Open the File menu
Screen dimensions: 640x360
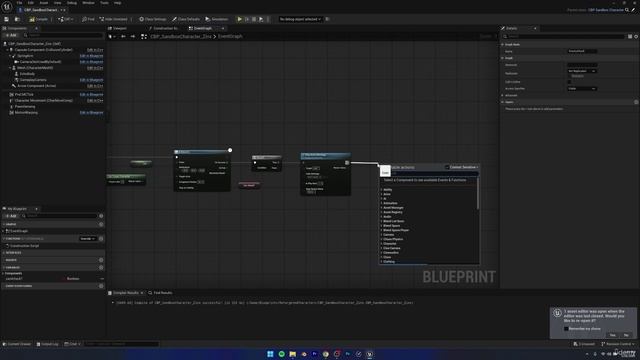[19, 3]
